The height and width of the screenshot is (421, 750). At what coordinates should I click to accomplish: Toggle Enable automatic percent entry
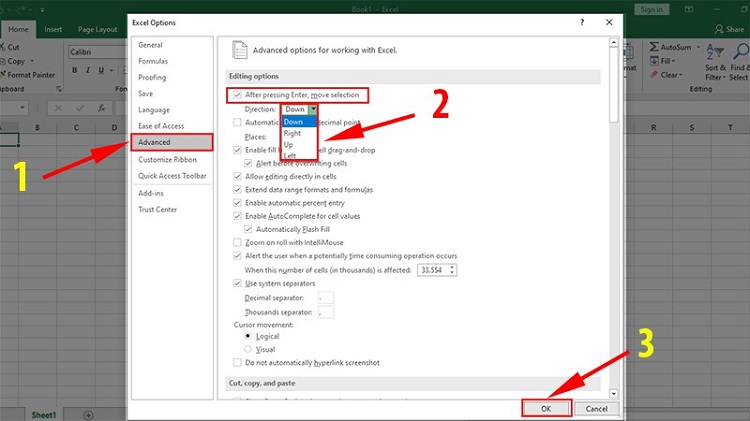237,203
